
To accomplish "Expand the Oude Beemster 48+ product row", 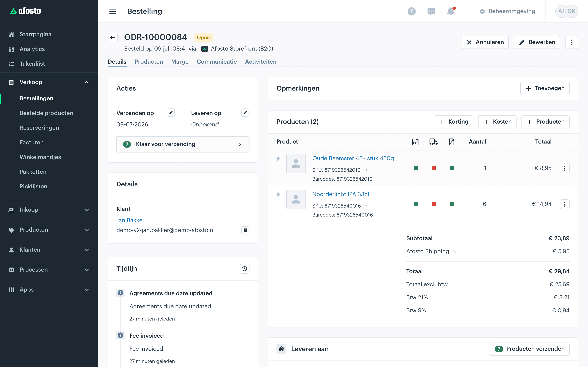I will click(x=278, y=159).
